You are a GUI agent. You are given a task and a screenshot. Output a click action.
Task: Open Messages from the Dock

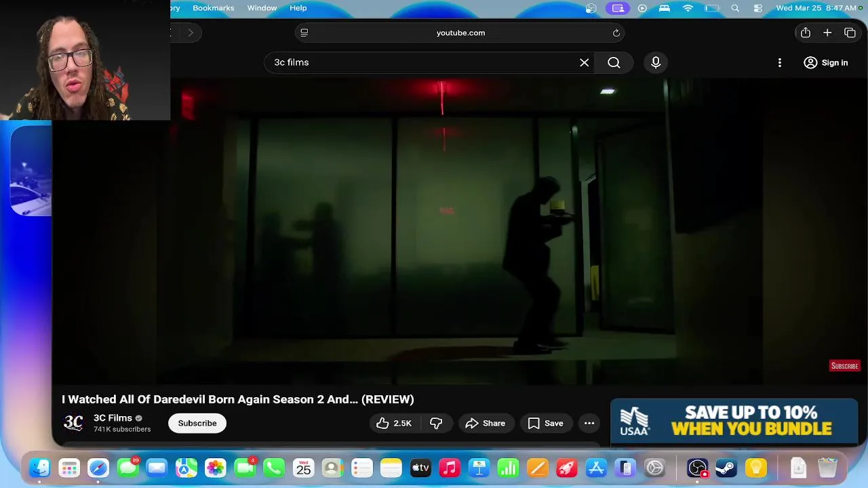(127, 468)
